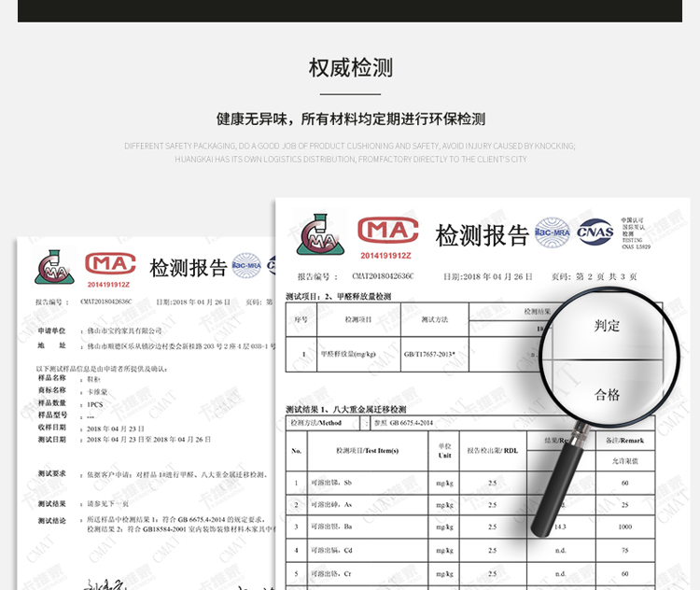Click the '样品数量' value '1PCS'
700x590 pixels.
pyautogui.click(x=94, y=404)
